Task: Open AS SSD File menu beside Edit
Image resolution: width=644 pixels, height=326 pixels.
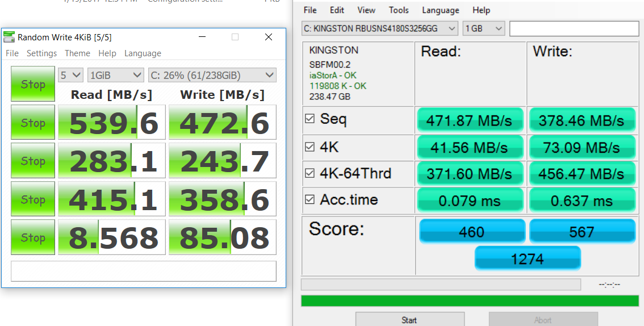Action: (310, 10)
